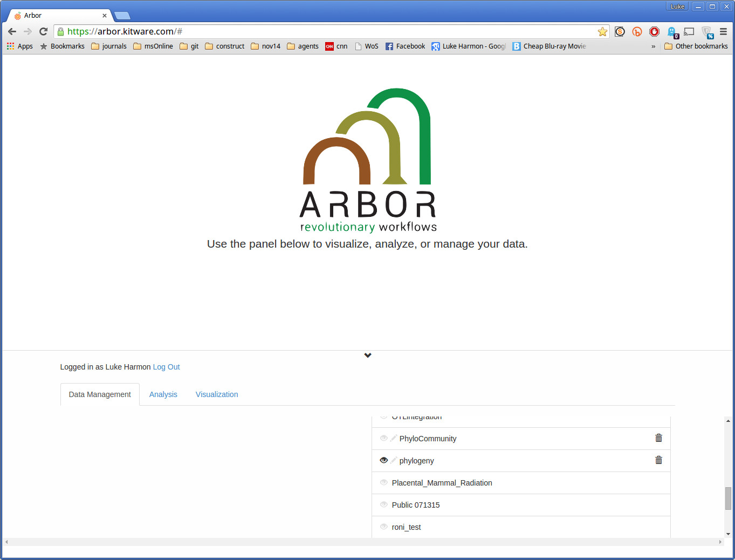Click the green padlock security icon

click(60, 31)
